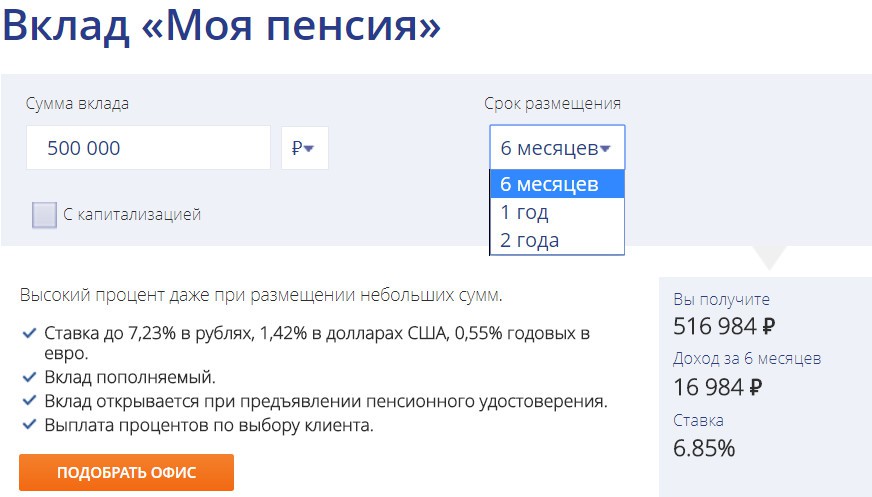Click the С капитализацией label text
This screenshot has height=497, width=872.
(132, 214)
